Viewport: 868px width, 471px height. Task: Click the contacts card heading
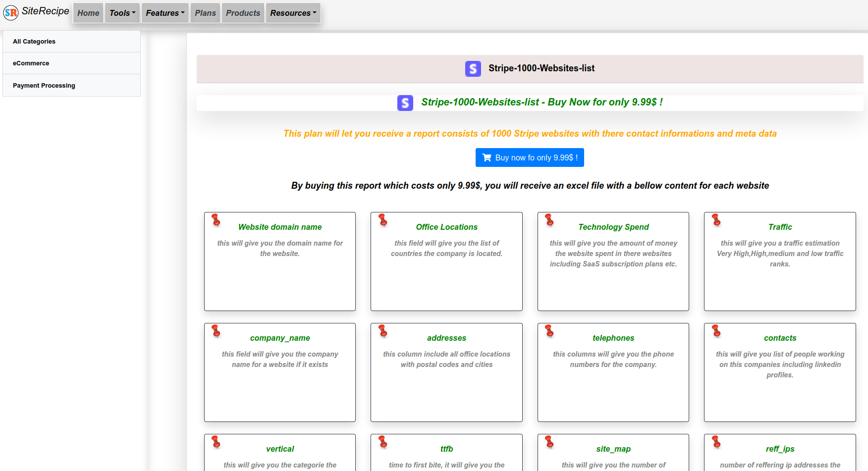780,338
